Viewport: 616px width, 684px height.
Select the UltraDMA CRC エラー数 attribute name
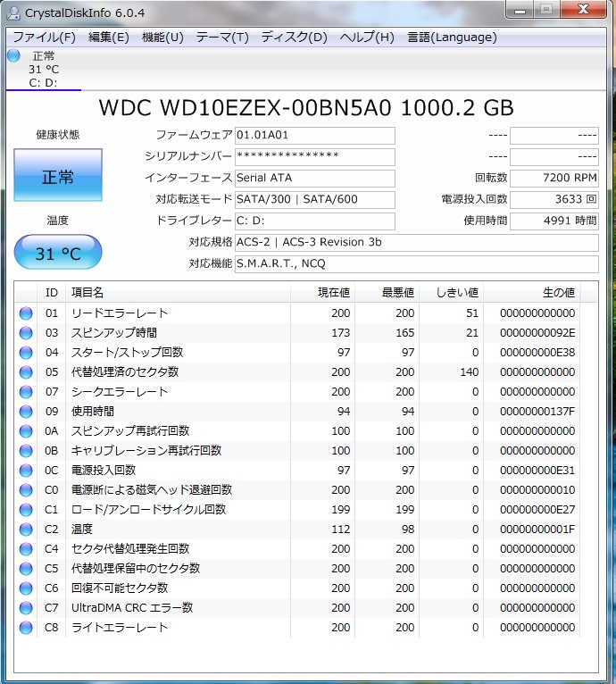click(x=132, y=608)
